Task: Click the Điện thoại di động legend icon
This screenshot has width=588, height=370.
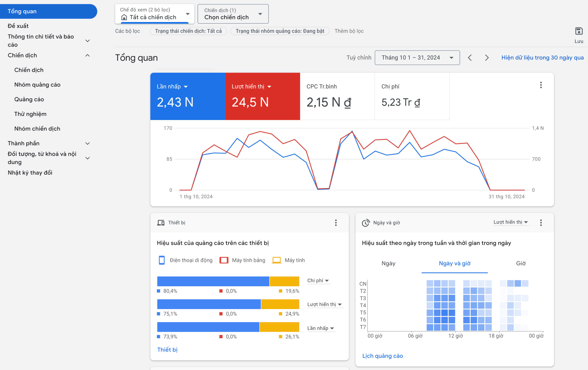Action: pos(162,260)
